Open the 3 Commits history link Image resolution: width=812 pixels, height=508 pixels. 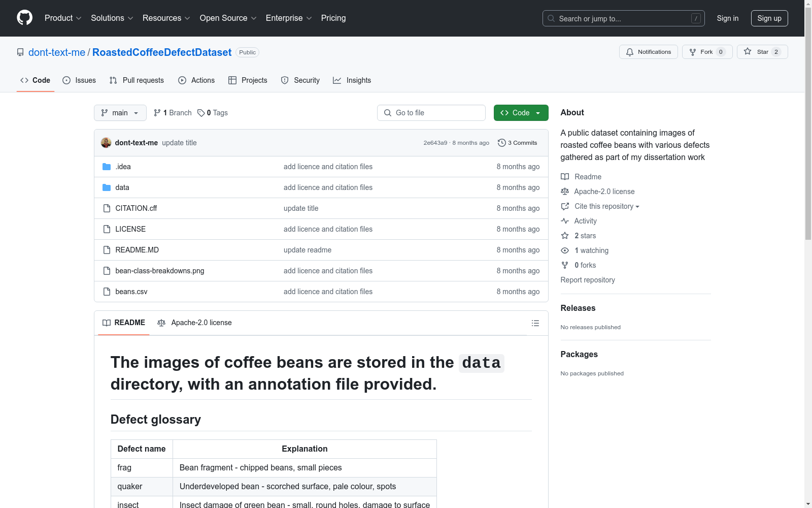pyautogui.click(x=518, y=143)
